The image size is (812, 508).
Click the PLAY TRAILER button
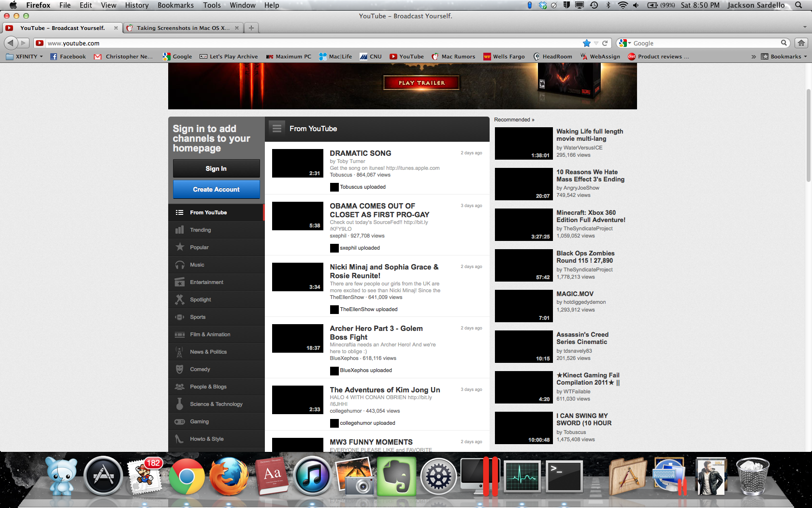pyautogui.click(x=421, y=83)
